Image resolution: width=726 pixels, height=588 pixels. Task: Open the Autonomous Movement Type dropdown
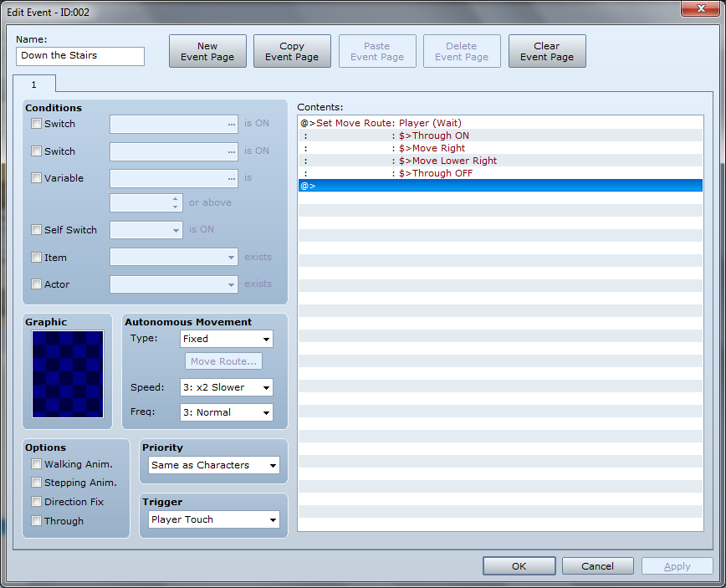click(227, 339)
